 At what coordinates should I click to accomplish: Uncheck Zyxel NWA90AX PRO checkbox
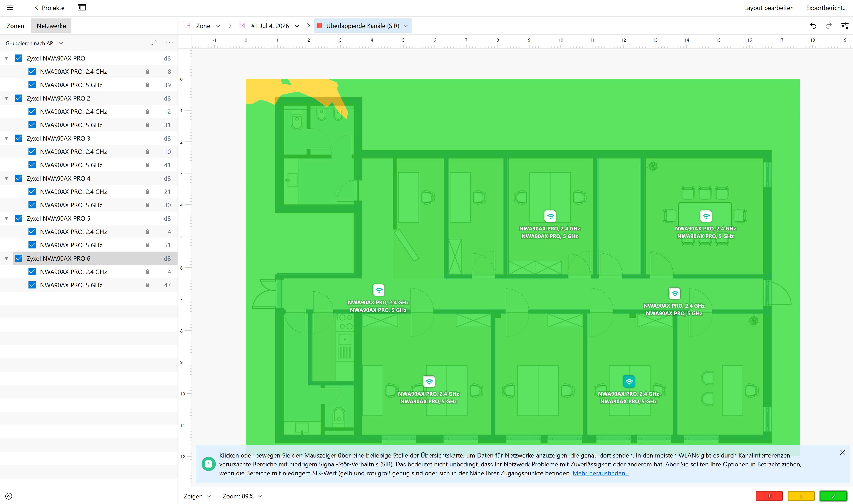tap(19, 58)
